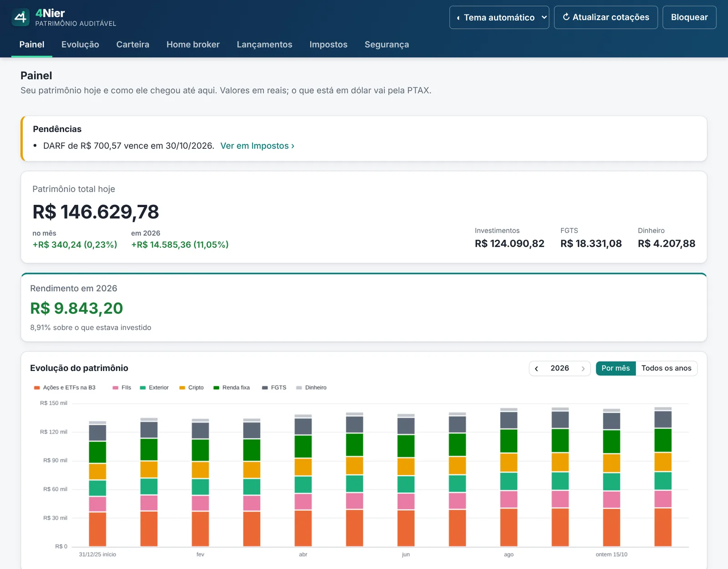Toggle the FIIs legend series
This screenshot has height=569, width=728.
point(122,388)
